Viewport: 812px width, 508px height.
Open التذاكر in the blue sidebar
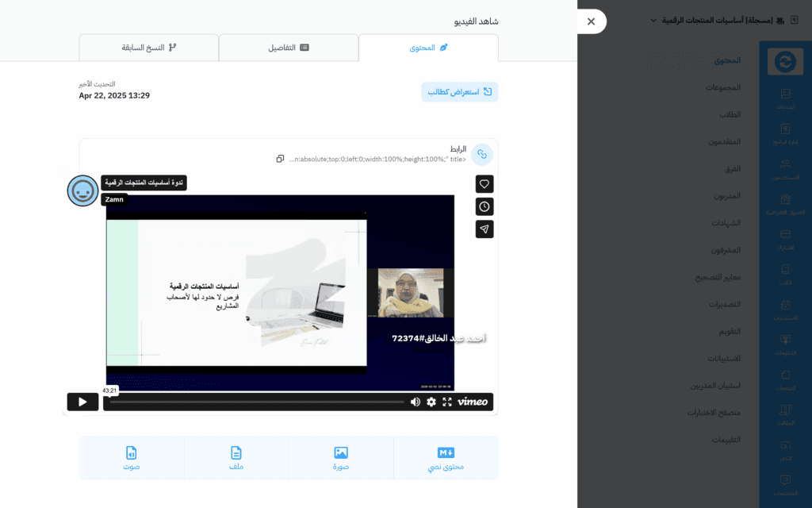pyautogui.click(x=786, y=450)
